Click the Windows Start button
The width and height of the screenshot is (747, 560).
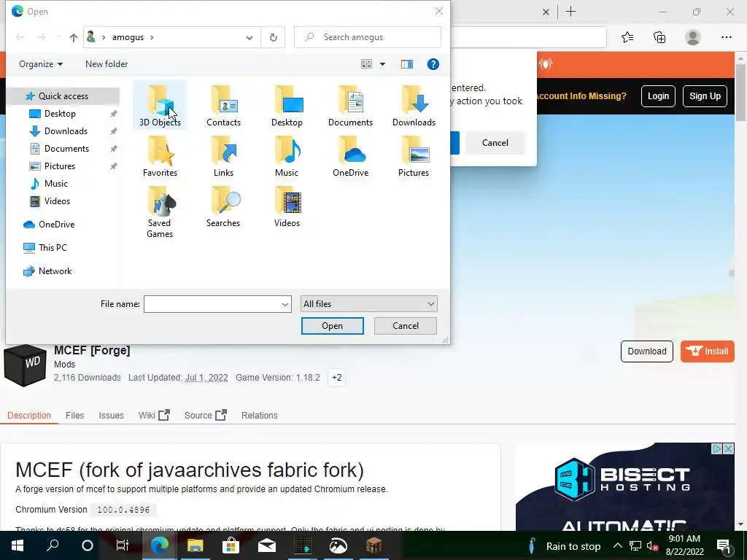pos(18,545)
